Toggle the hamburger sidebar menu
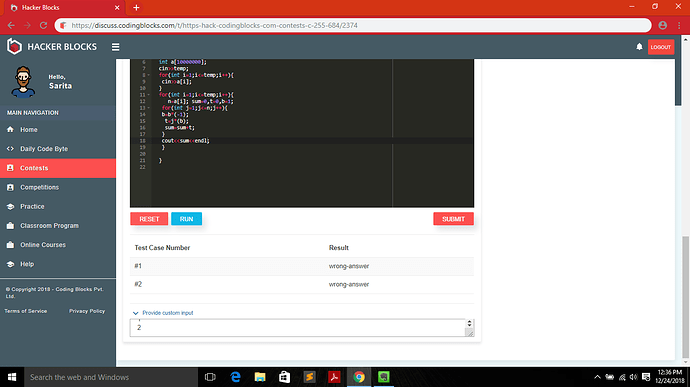 [115, 47]
